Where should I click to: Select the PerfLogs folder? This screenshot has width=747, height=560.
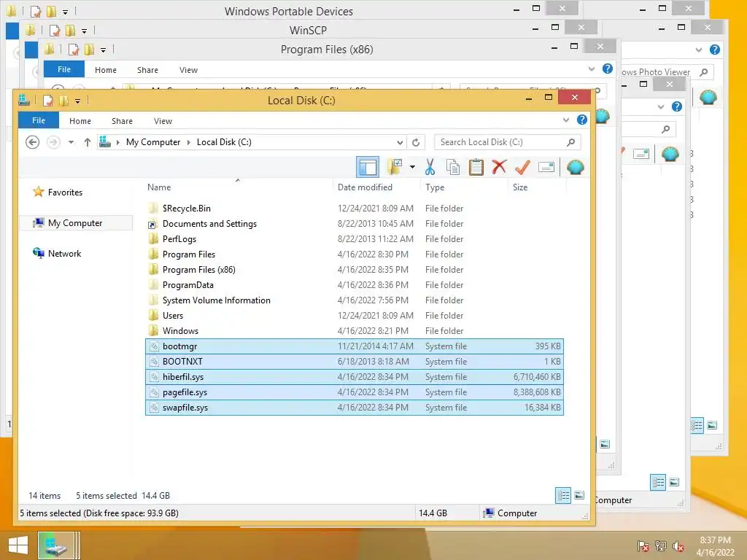tap(355, 238)
